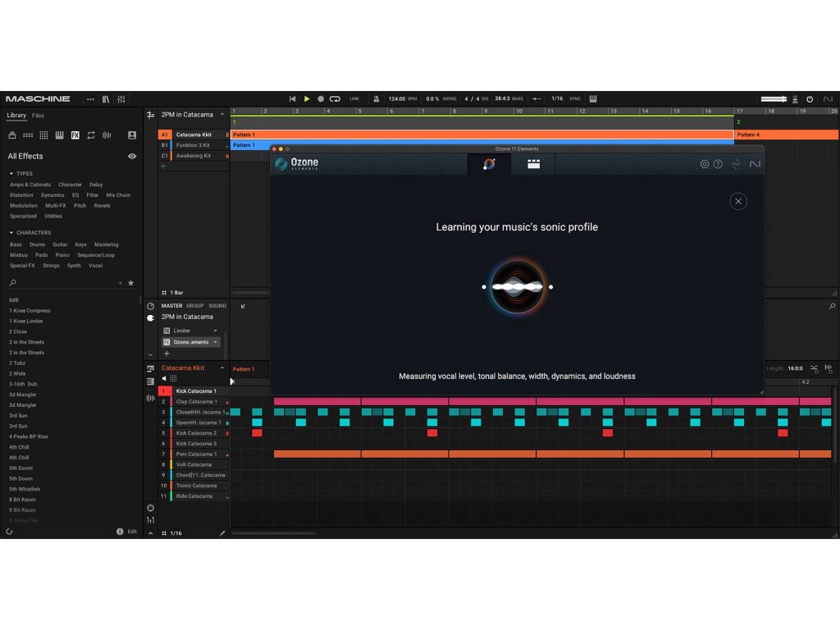Adjust the master volume slider in header
Image resolution: width=840 pixels, height=630 pixels.
point(774,99)
